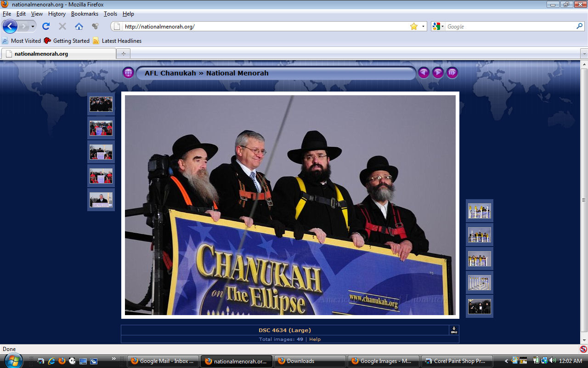
Task: Pause the gallery slideshow
Action: pyautogui.click(x=452, y=73)
